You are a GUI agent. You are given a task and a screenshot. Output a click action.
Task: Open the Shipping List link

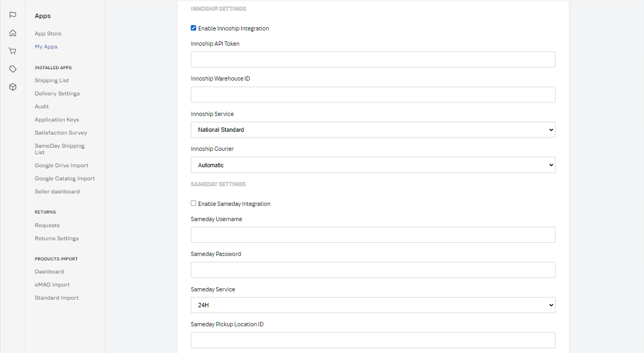click(x=52, y=81)
